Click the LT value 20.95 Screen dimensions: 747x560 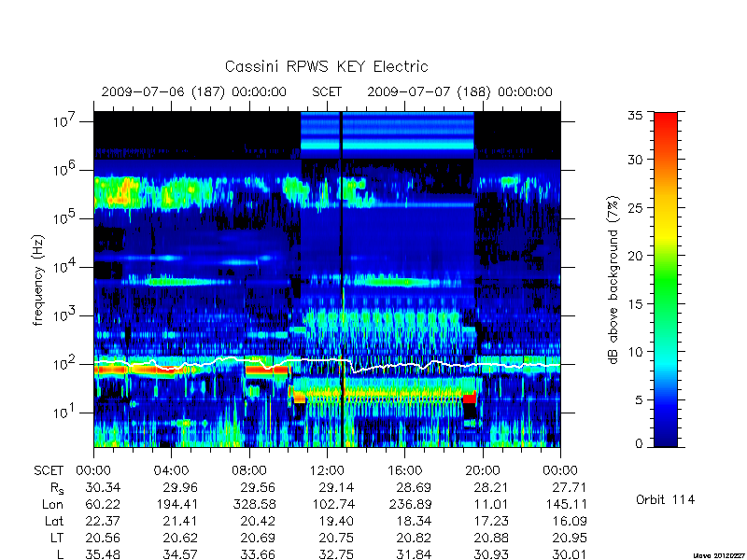coord(570,538)
